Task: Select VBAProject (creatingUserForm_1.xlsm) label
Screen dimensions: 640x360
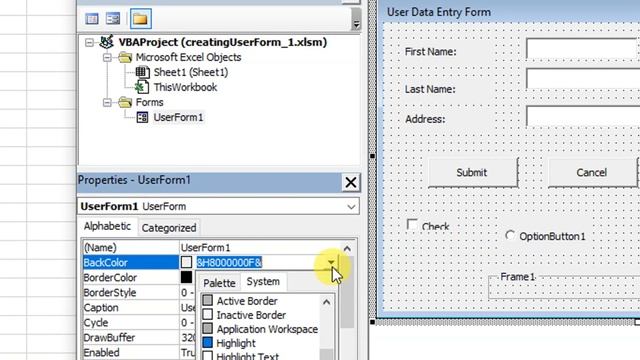Action: click(x=223, y=42)
